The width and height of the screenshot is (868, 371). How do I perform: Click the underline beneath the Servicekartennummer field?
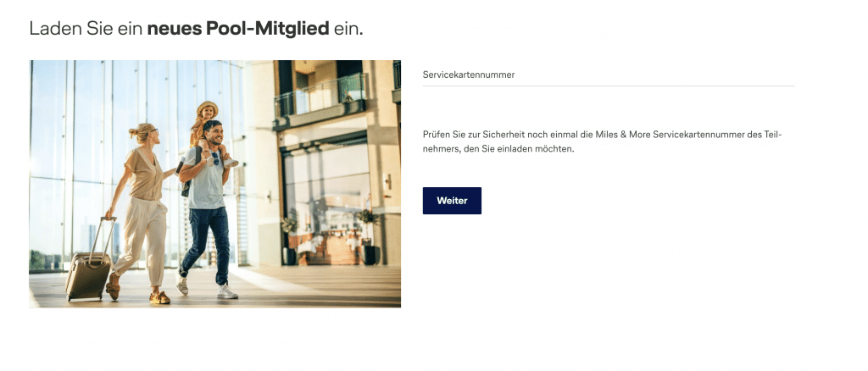[609, 86]
